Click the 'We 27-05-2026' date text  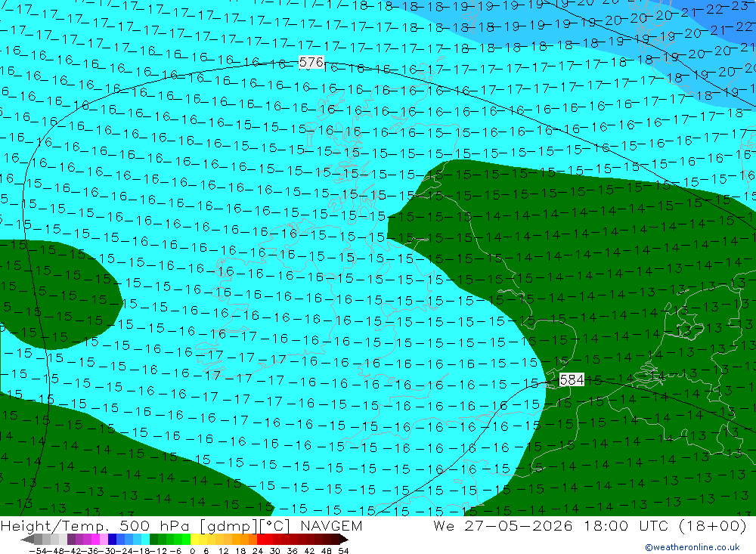tap(503, 526)
